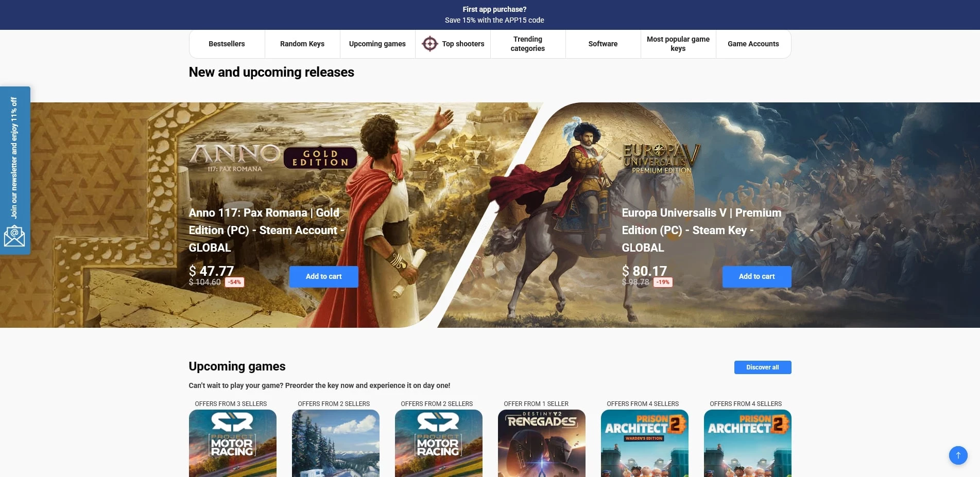Add Europa Universalis V to cart

757,276
